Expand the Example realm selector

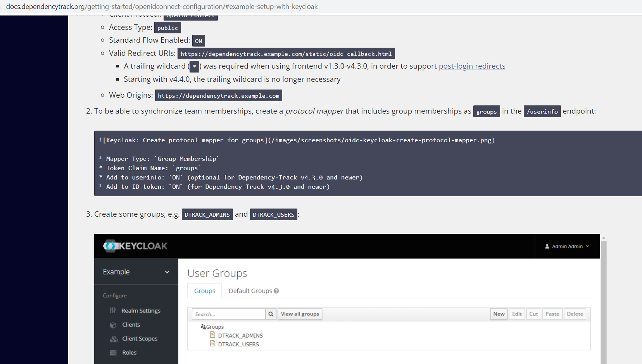tap(136, 272)
